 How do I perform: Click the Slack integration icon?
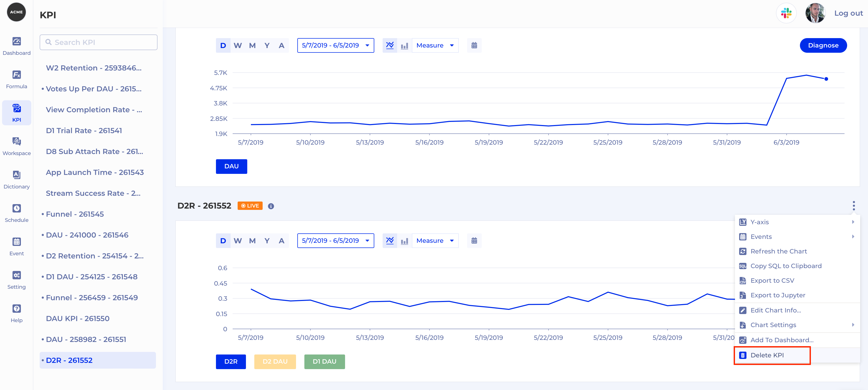tap(786, 13)
